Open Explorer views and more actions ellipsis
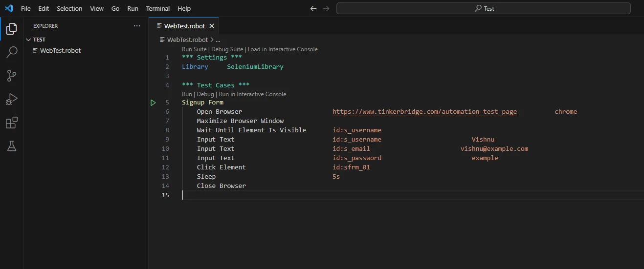The image size is (644, 269). 137,26
